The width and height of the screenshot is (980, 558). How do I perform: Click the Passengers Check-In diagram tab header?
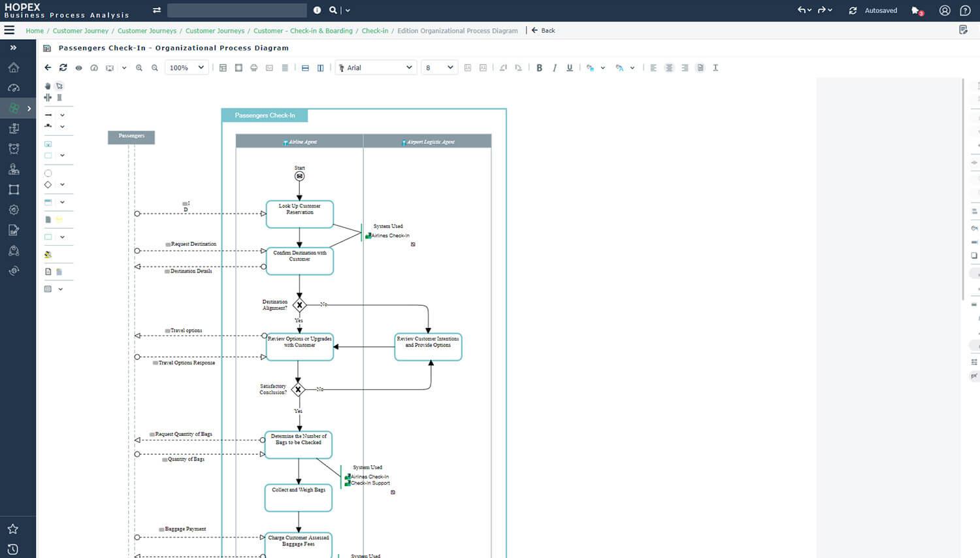[x=265, y=116]
